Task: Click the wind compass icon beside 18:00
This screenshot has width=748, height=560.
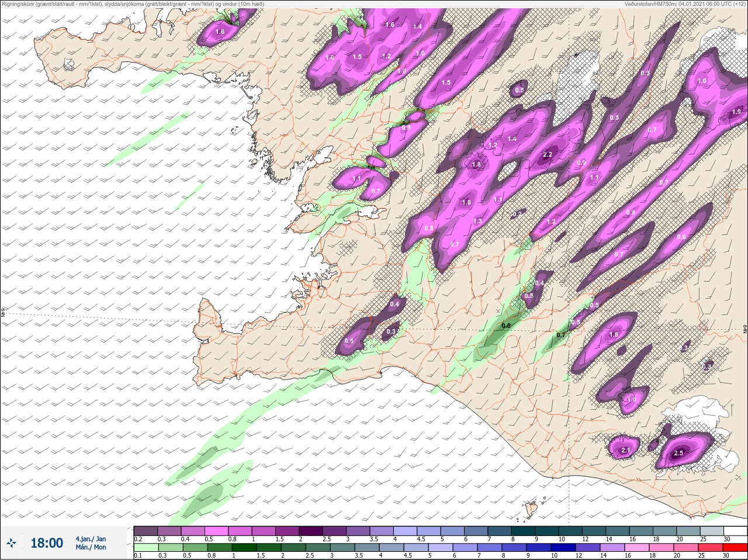Action: [11, 543]
